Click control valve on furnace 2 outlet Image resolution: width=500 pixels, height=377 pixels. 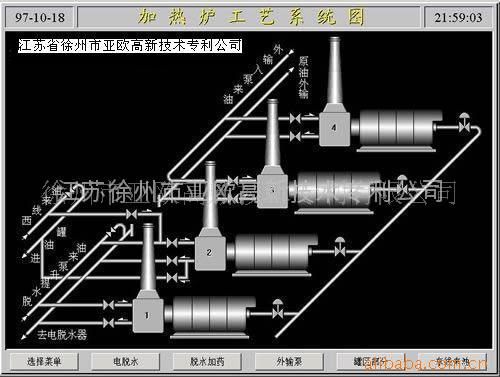[340, 248]
